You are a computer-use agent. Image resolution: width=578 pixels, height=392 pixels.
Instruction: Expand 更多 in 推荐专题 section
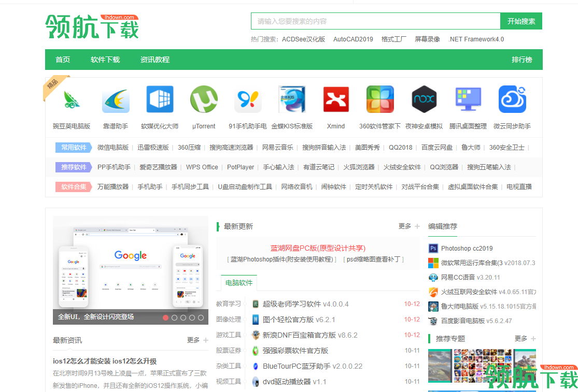click(525, 339)
